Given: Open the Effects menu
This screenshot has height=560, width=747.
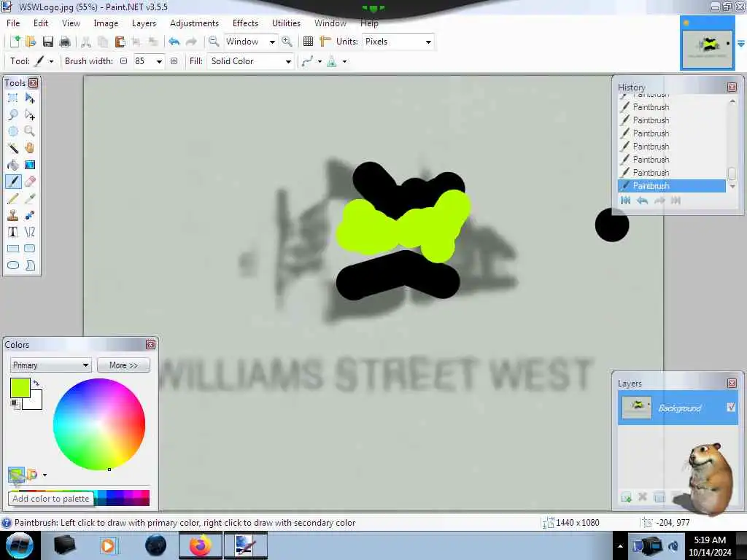Looking at the screenshot, I should (x=245, y=23).
